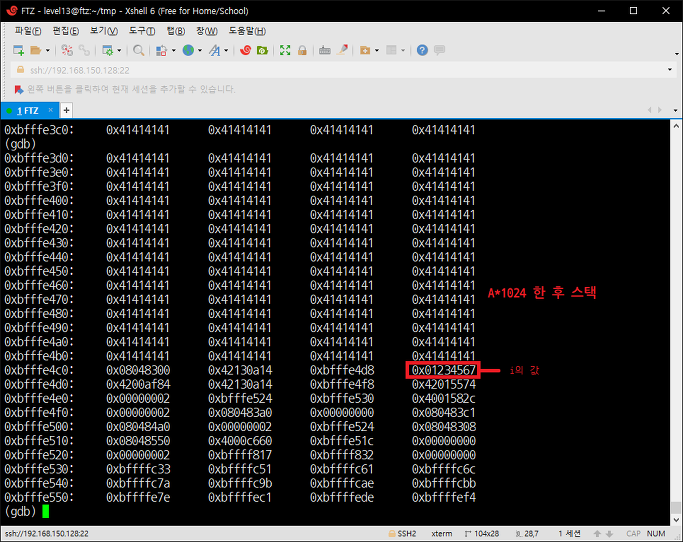Open the toolbar overflow options arrow
The image size is (683, 542).
click(x=676, y=54)
